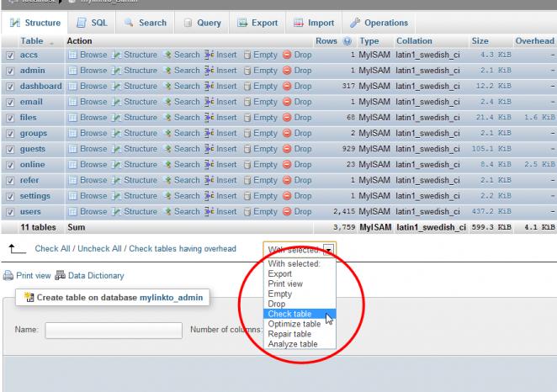Open the Export tab
This screenshot has height=392, width=557.
[x=257, y=23]
